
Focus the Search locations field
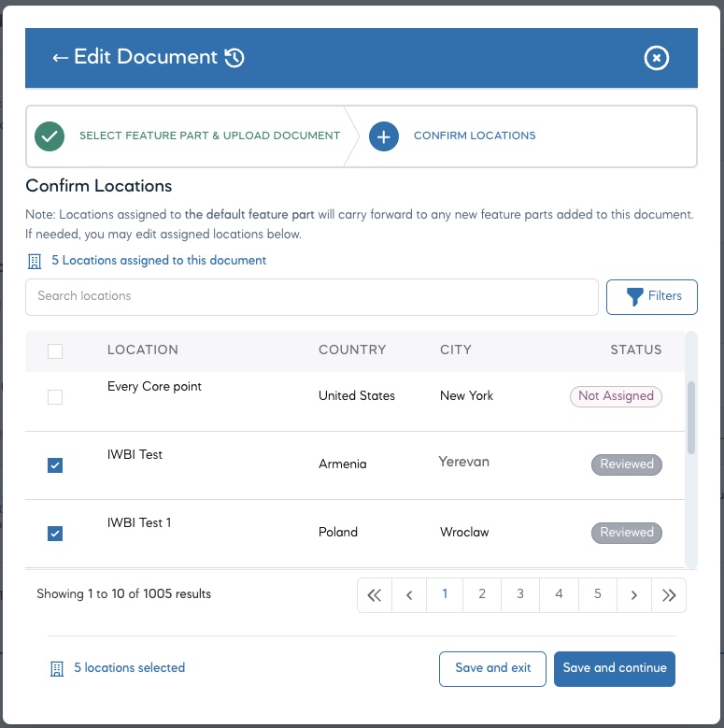point(312,297)
